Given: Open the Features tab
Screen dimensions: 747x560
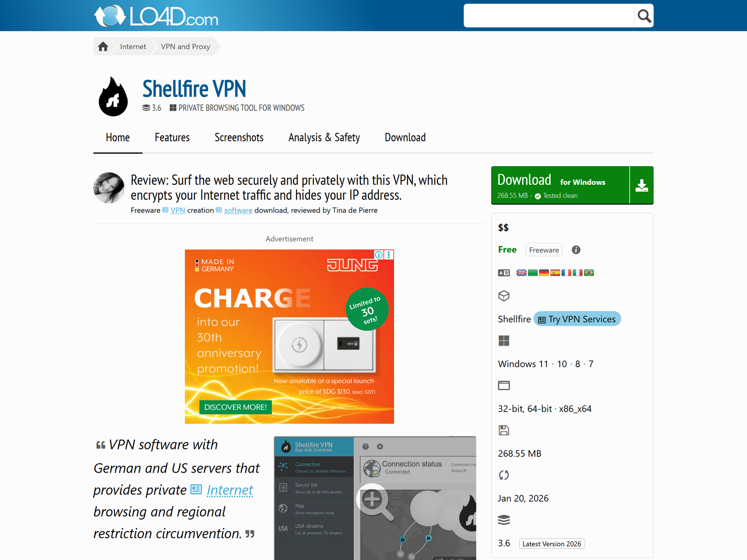Looking at the screenshot, I should pos(172,138).
